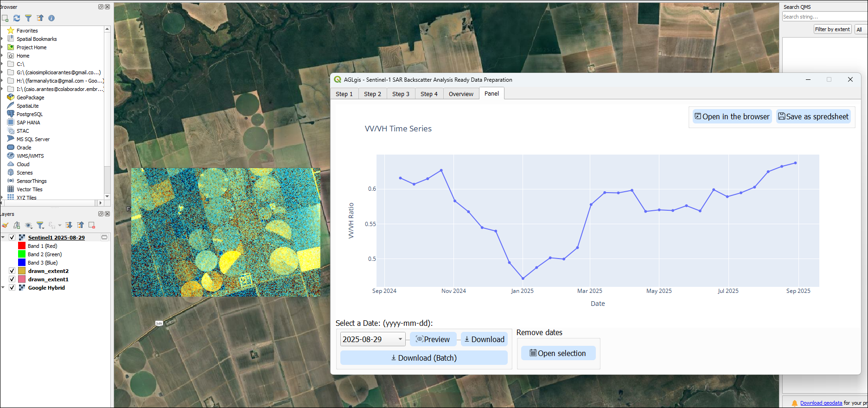Click the Download (Batch) button
The width and height of the screenshot is (868, 408).
(424, 358)
